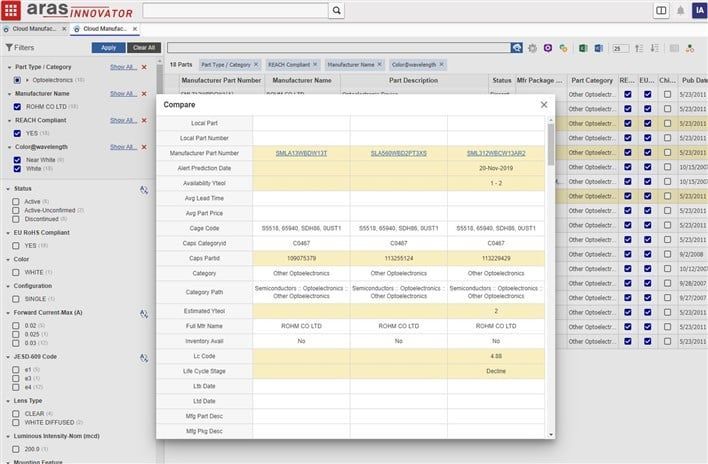708x464 pixels.
Task: Check the Active status checkbox
Action: [16, 201]
